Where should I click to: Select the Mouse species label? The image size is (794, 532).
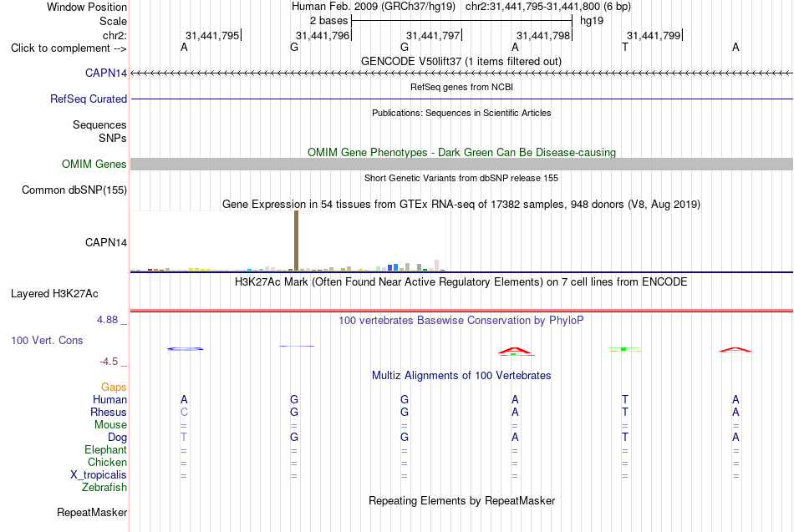pyautogui.click(x=110, y=425)
